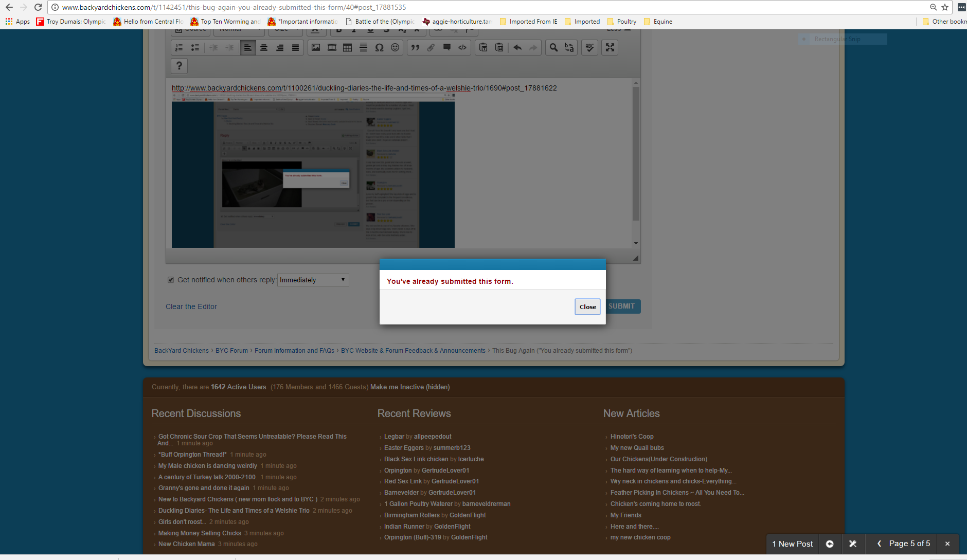
Task: Maximize the editor with the fullscreen icon
Action: pos(610,48)
